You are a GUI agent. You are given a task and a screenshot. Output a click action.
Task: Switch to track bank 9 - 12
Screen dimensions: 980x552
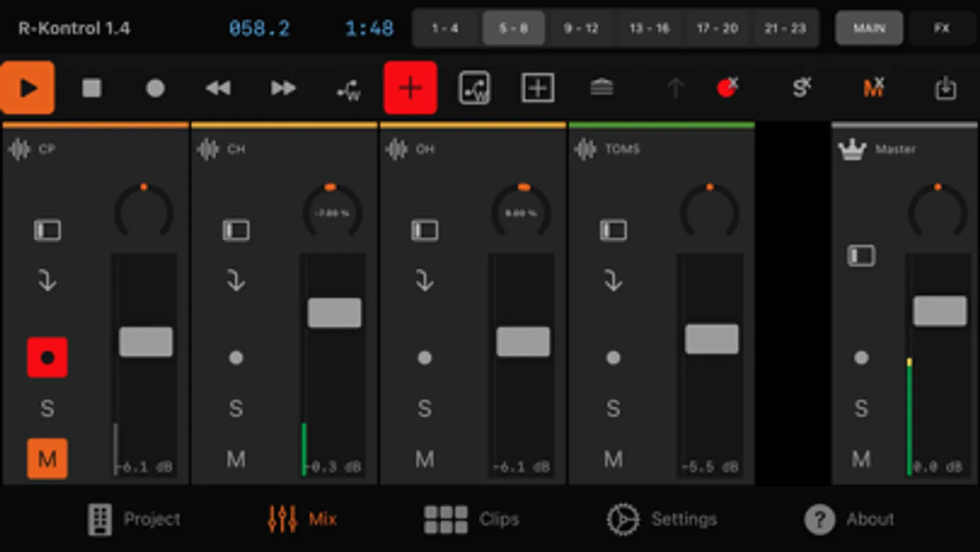coord(581,28)
